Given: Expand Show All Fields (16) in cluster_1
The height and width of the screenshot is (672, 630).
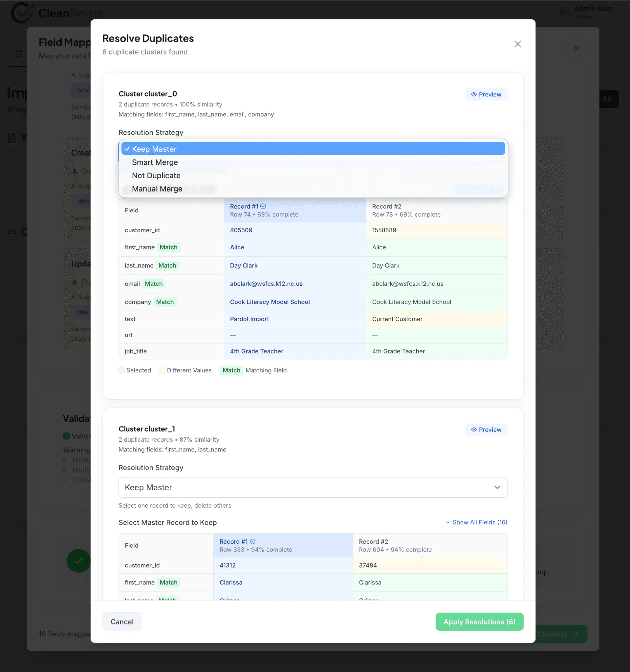Looking at the screenshot, I should click(476, 522).
